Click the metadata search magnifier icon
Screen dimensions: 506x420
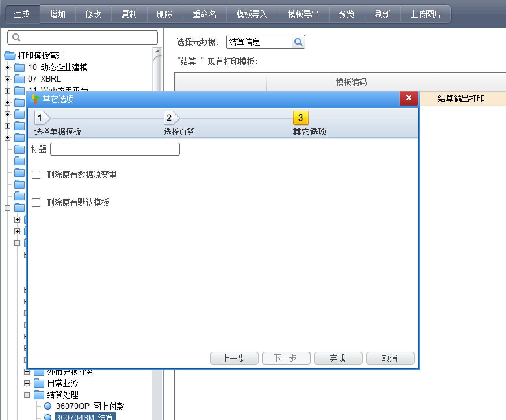tap(298, 42)
